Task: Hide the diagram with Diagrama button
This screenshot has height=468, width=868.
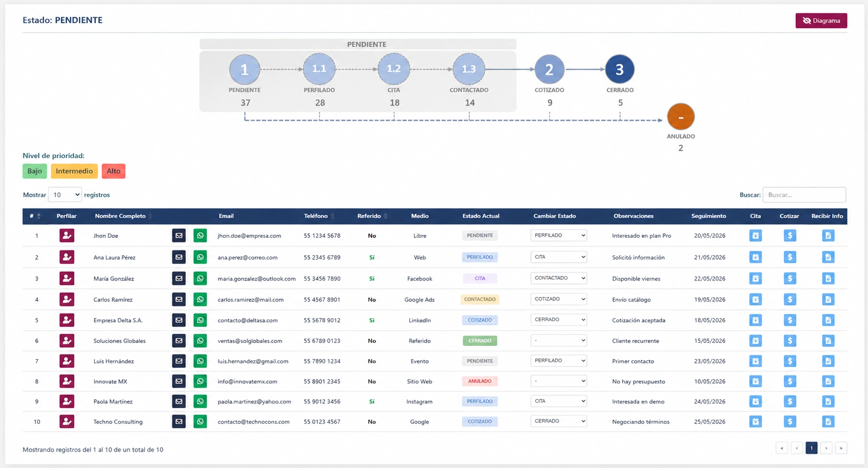Action: click(x=821, y=21)
